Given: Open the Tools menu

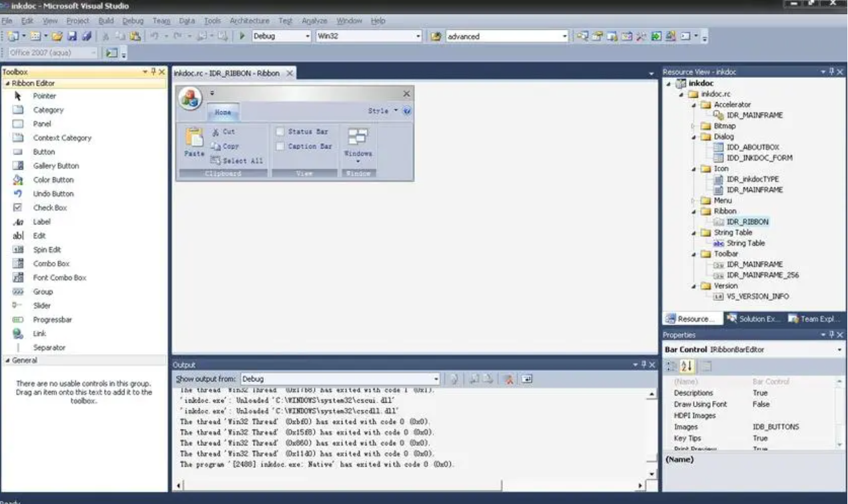Looking at the screenshot, I should pyautogui.click(x=212, y=21).
